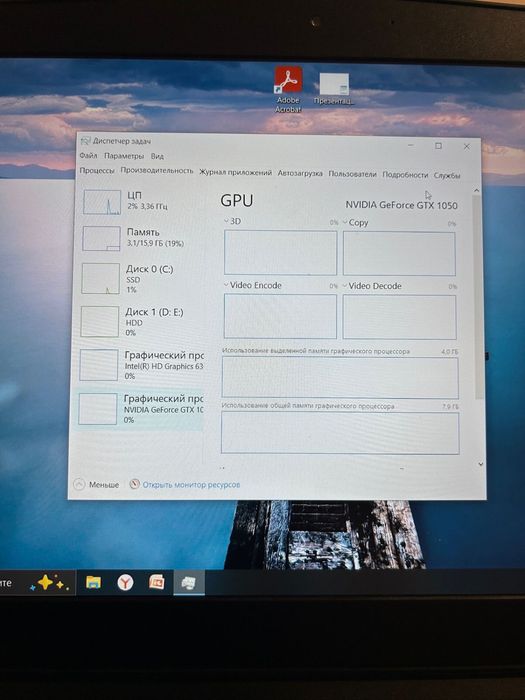This screenshot has height=700, width=525.
Task: Open the Файл menu
Action: point(88,156)
